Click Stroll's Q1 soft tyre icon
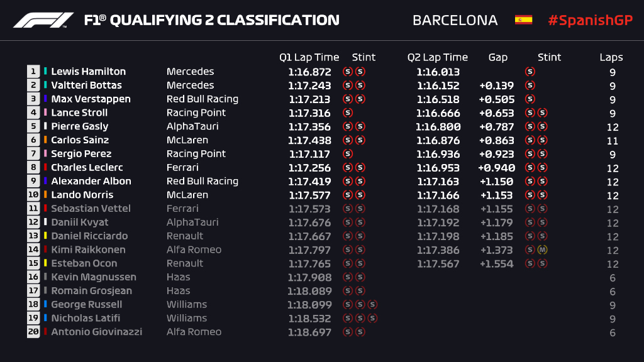Screen dimensions: 644x362 348,112
